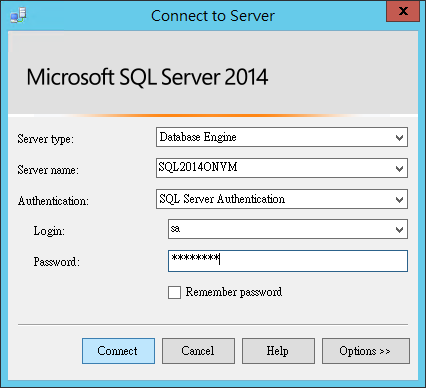Viewport: 426px width, 388px height.
Task: Expand Options >> for more settings
Action: point(366,351)
